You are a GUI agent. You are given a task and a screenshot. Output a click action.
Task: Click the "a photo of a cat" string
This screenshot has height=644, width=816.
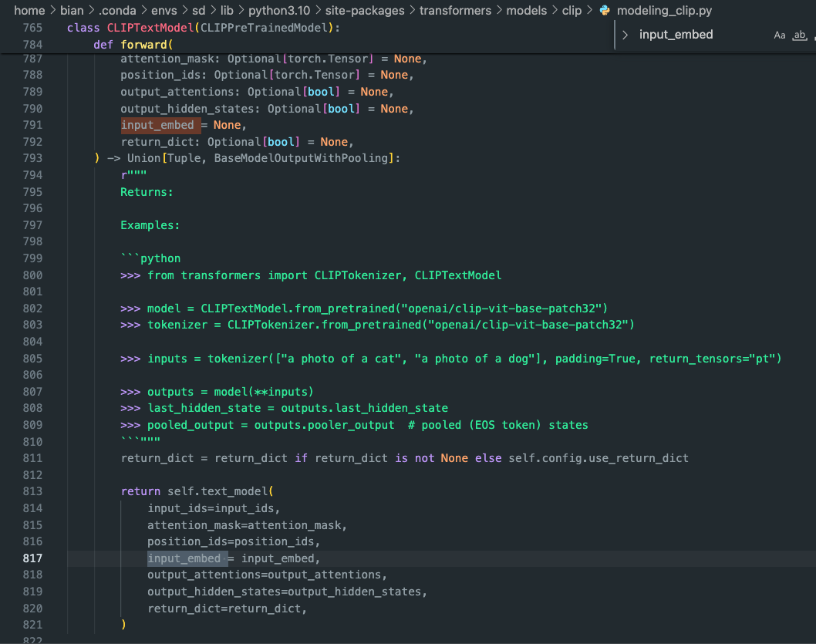pos(342,359)
